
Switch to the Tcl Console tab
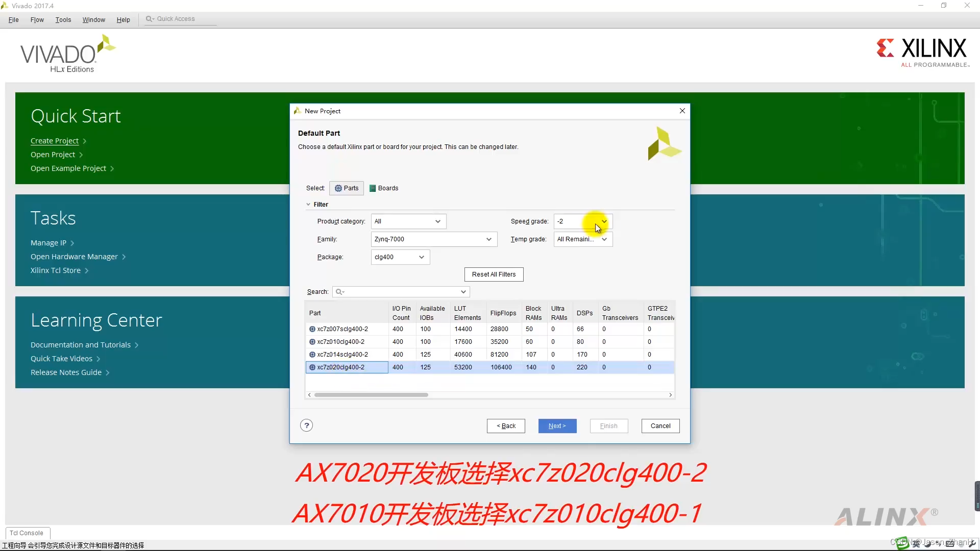(27, 533)
